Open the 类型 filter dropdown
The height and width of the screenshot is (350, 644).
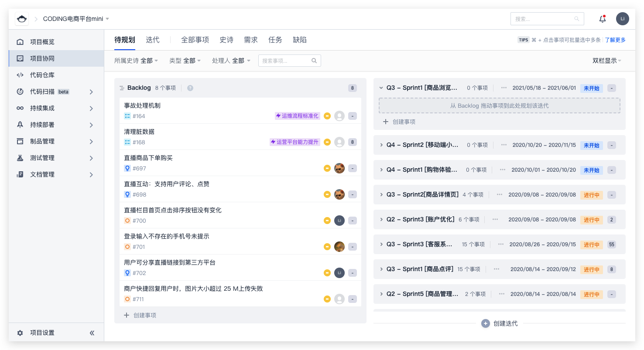tap(185, 61)
